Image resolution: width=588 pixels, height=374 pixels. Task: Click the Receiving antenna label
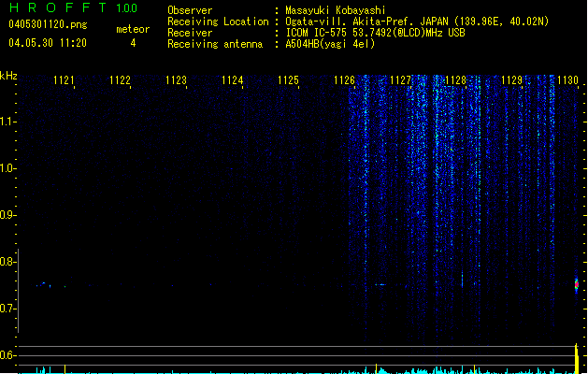pyautogui.click(x=215, y=44)
